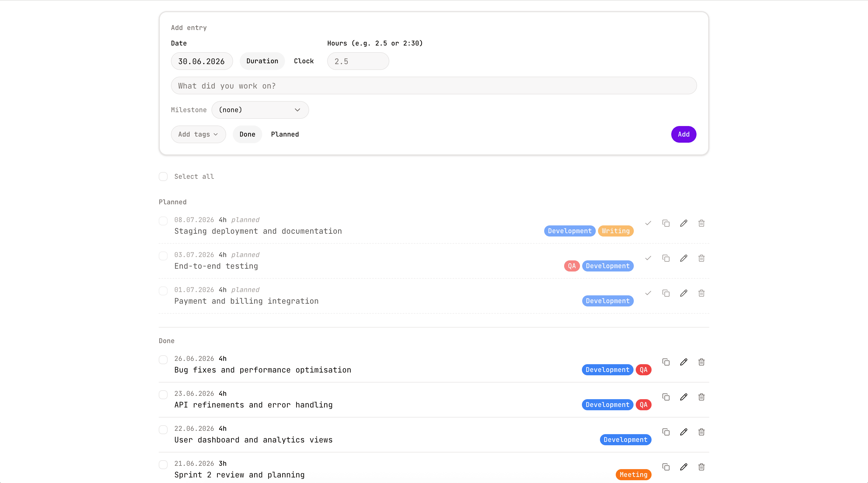Select the User dashboard entry checkbox
Image resolution: width=868 pixels, height=483 pixels.
coord(163,430)
